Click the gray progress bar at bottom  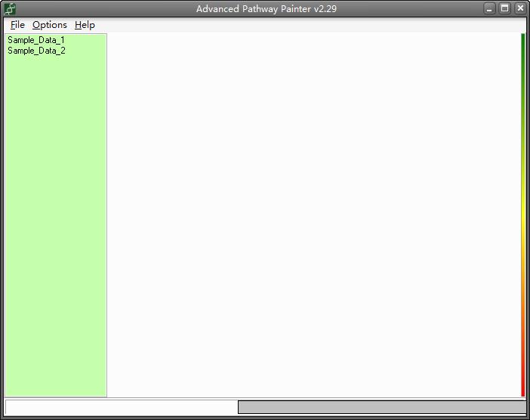[381, 407]
